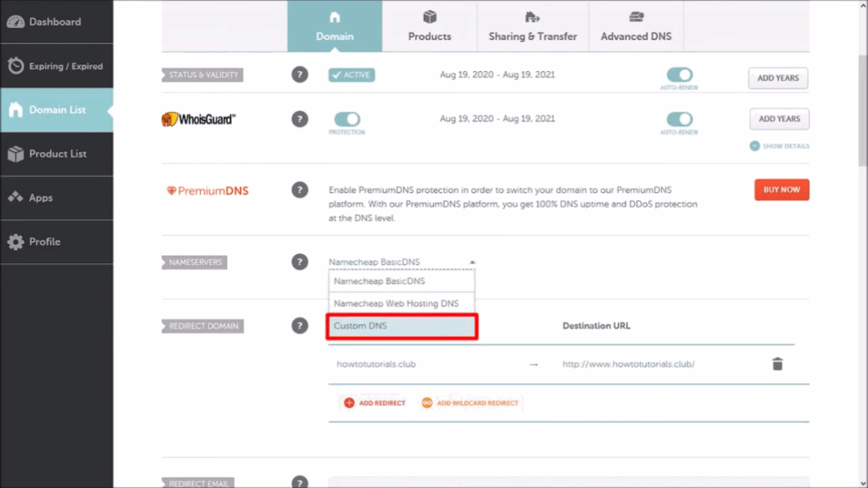Go to Expiring / Expired section
The width and height of the screenshot is (868, 488).
click(x=57, y=66)
